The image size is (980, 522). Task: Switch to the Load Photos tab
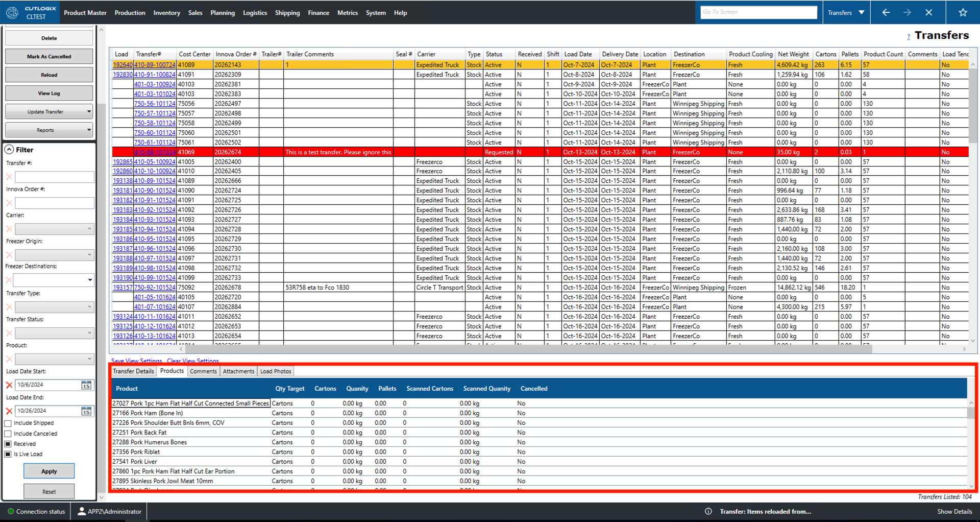[x=276, y=371]
